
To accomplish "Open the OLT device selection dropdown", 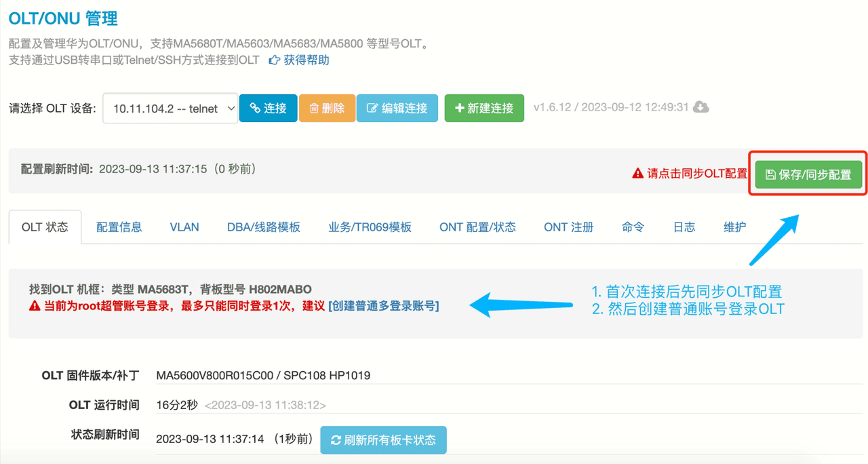I will coord(170,109).
